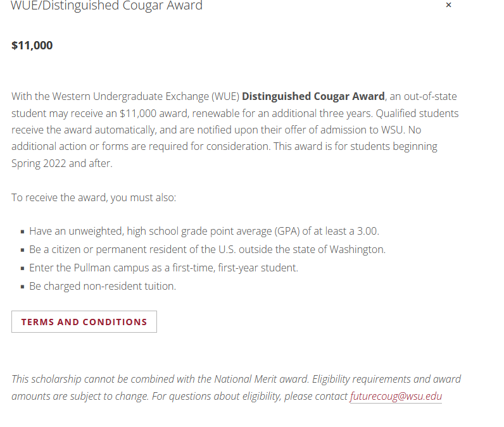
Task: Click the 'To receive the award' line
Action: (94, 197)
